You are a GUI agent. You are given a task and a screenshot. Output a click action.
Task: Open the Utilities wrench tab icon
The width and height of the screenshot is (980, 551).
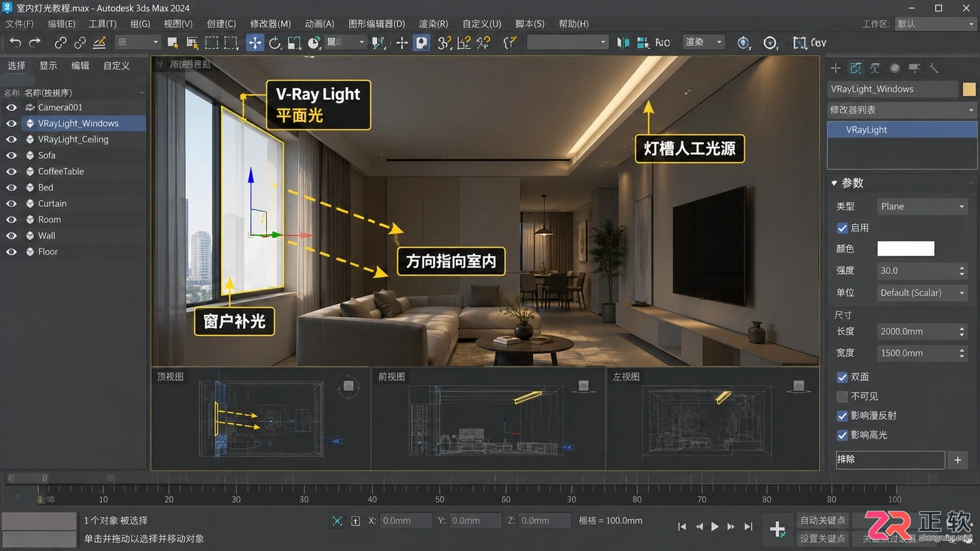tap(934, 68)
